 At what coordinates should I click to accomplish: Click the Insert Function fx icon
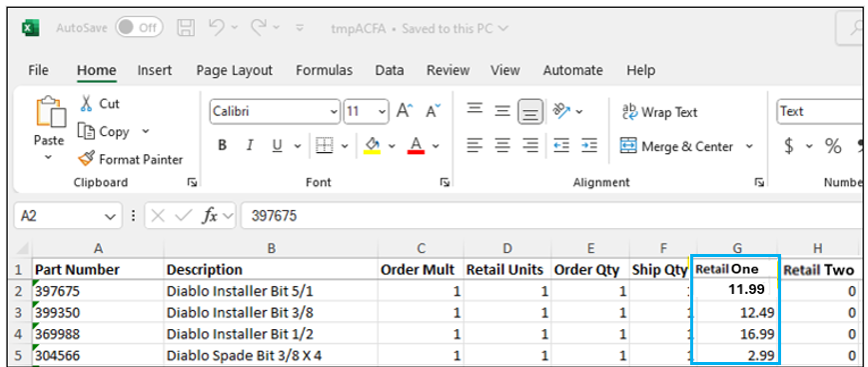pyautogui.click(x=210, y=216)
